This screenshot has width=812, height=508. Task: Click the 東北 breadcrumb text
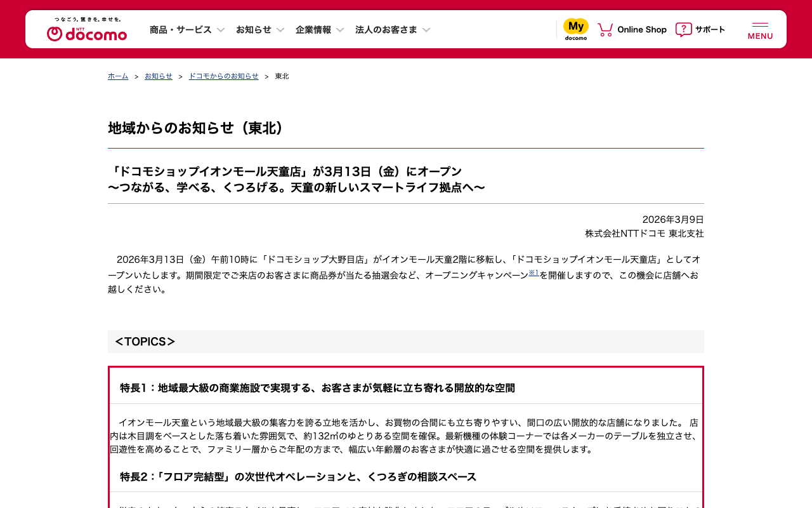(282, 76)
